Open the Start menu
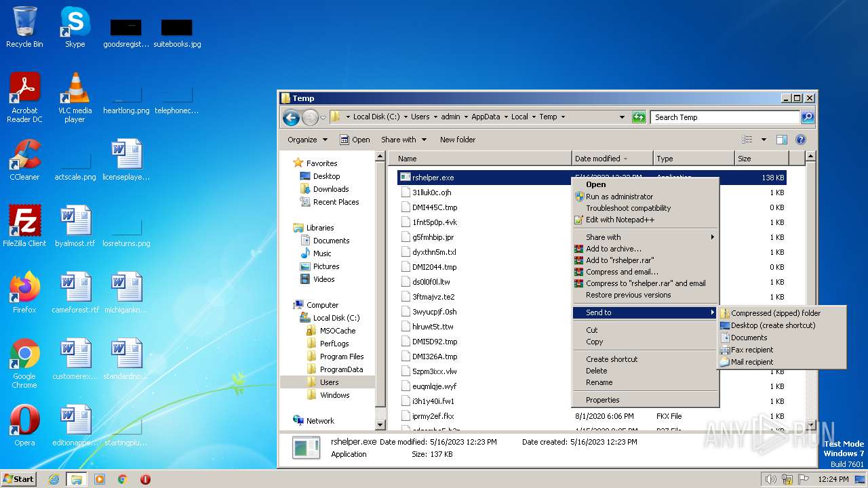Image resolution: width=868 pixels, height=488 pixels. pyautogui.click(x=19, y=479)
